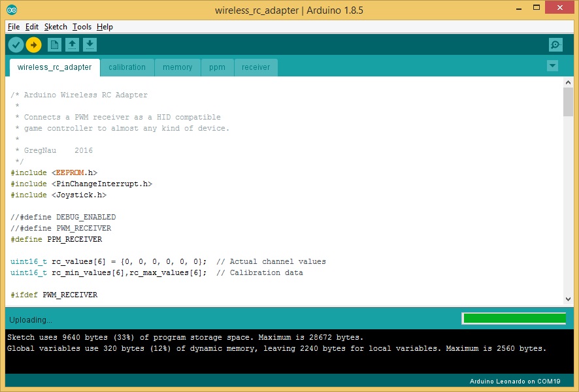Click the editor scrollbar down arrow
Image resolution: width=579 pixels, height=392 pixels.
[x=569, y=299]
